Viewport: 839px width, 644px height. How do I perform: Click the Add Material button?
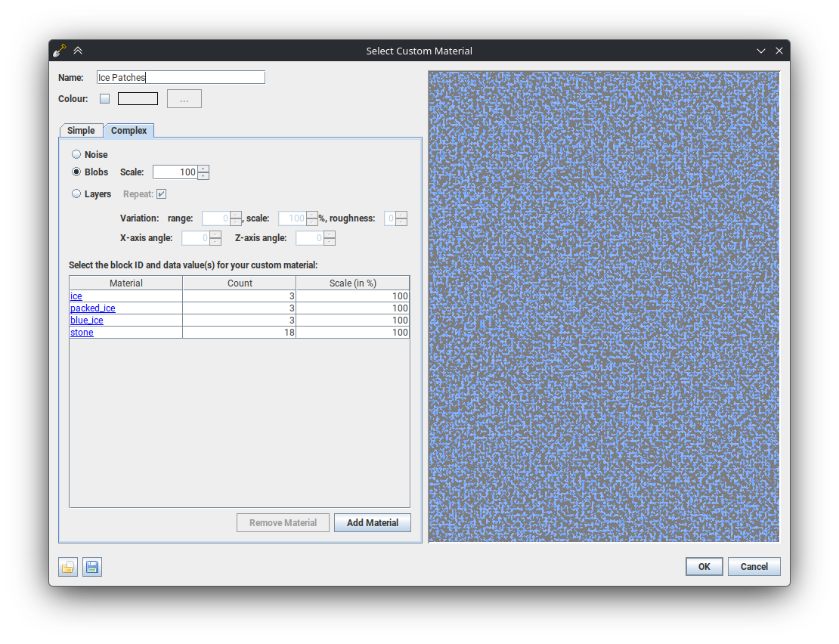pyautogui.click(x=372, y=523)
